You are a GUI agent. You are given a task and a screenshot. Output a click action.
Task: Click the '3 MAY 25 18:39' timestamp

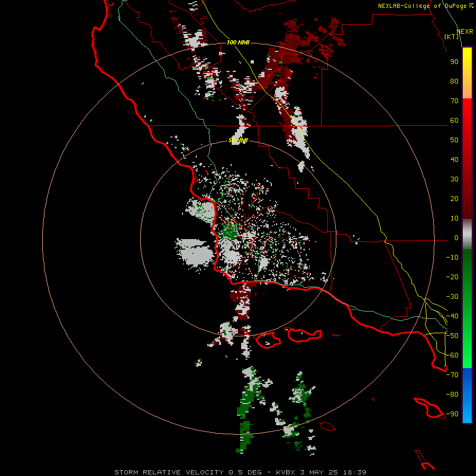(x=333, y=472)
